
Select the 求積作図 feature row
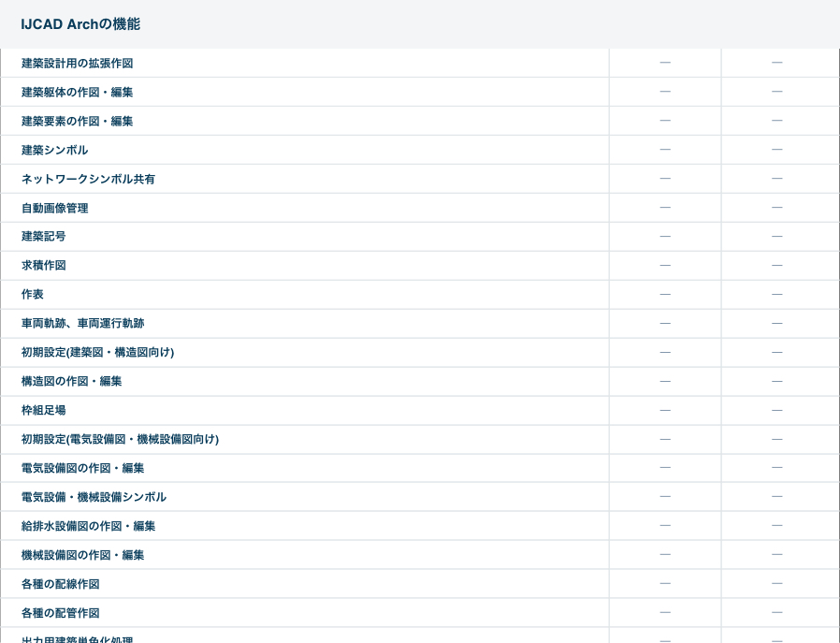point(43,266)
